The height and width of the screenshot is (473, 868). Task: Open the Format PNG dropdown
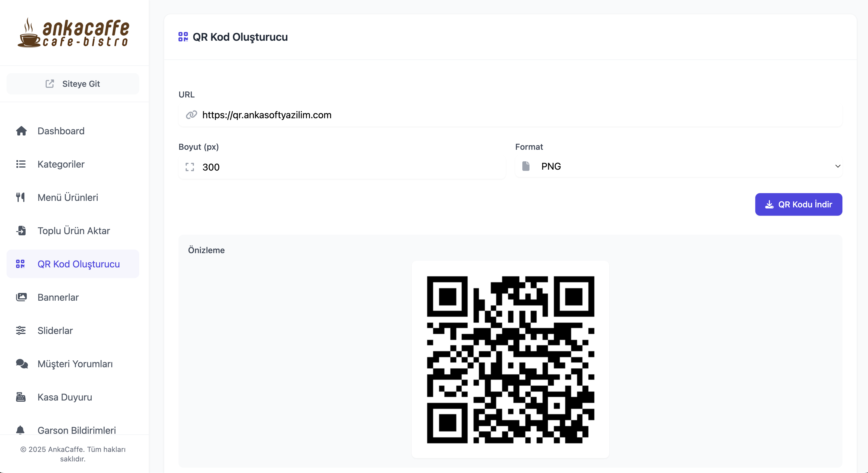[x=679, y=166]
